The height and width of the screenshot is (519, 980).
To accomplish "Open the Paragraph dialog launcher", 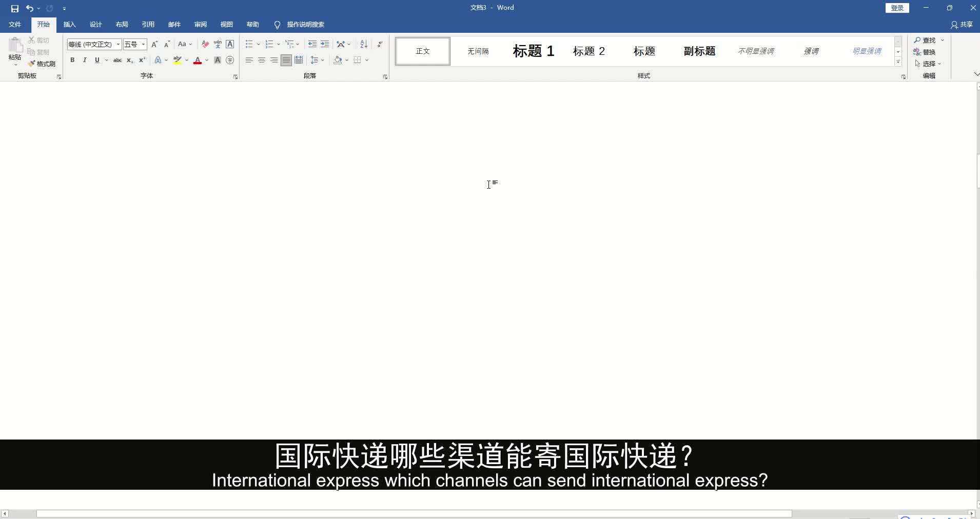I will 385,77.
